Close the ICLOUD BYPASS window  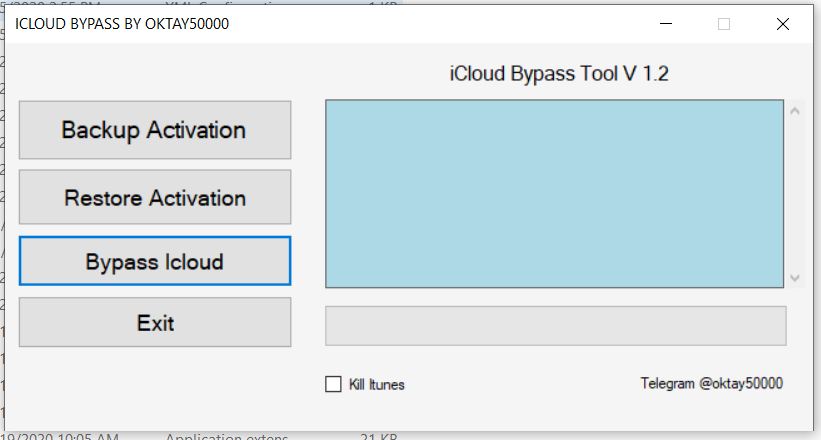pos(783,24)
